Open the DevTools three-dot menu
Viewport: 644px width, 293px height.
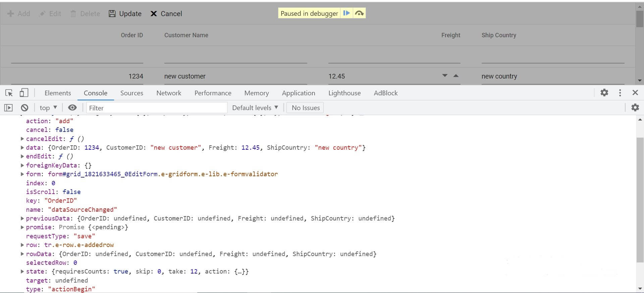point(620,93)
